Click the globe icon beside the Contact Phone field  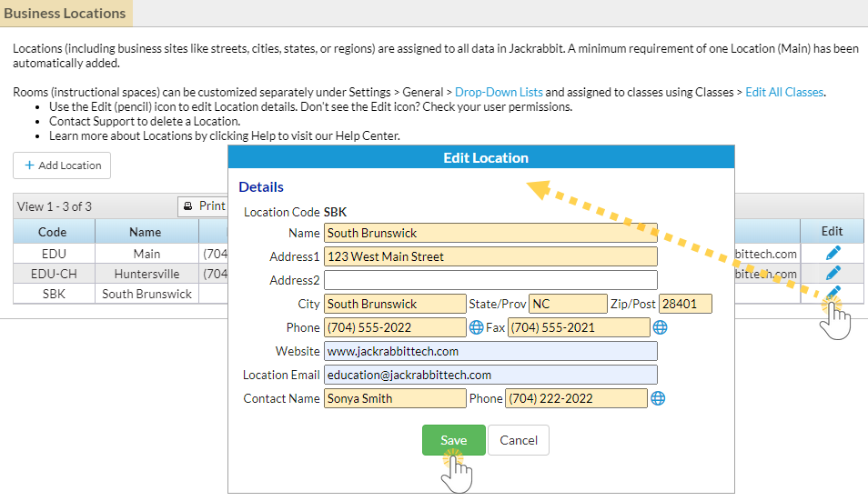point(658,398)
